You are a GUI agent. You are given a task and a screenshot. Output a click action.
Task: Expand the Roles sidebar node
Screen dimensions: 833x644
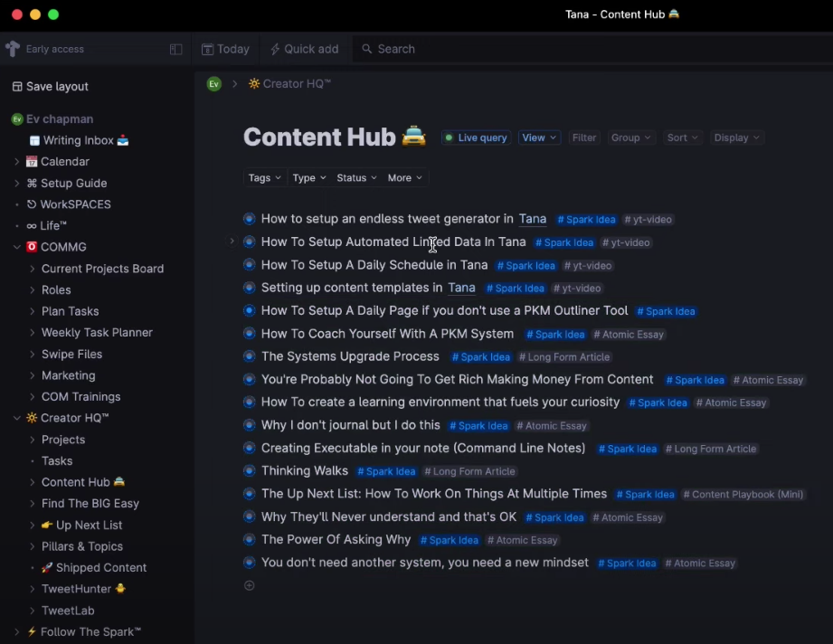tap(32, 289)
